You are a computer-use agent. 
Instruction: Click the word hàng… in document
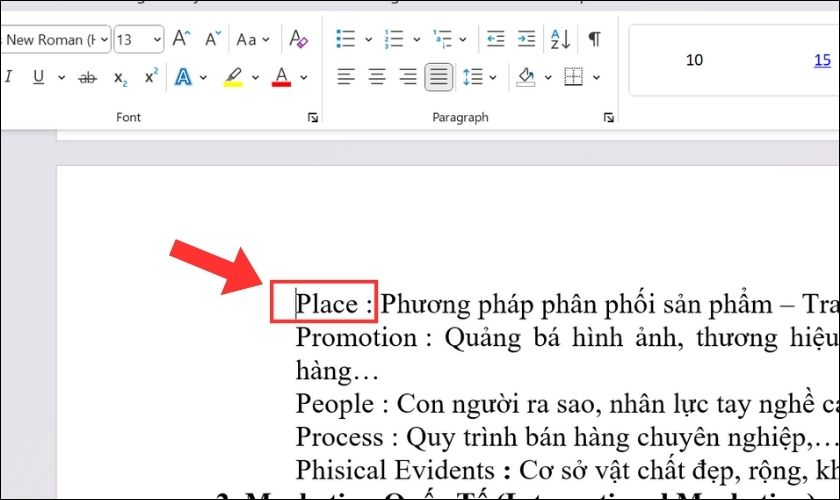tap(337, 371)
